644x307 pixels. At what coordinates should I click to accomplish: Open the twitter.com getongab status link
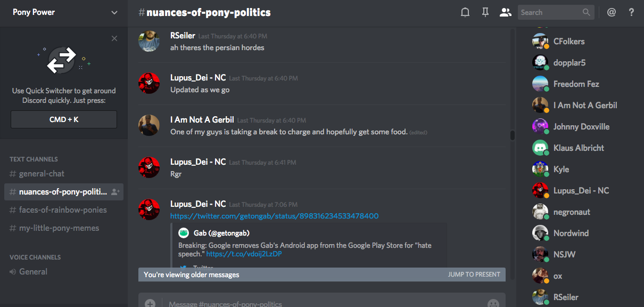pyautogui.click(x=274, y=216)
